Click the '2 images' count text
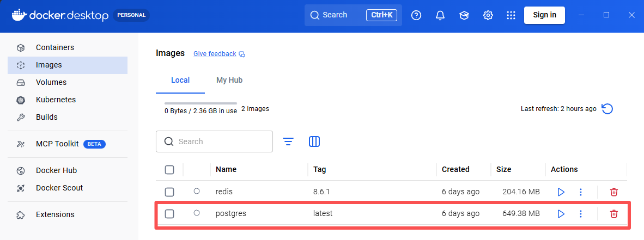 tap(255, 109)
